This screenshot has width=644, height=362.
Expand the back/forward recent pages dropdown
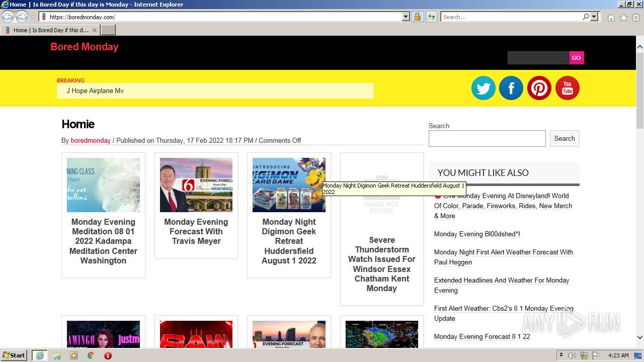pyautogui.click(x=33, y=17)
